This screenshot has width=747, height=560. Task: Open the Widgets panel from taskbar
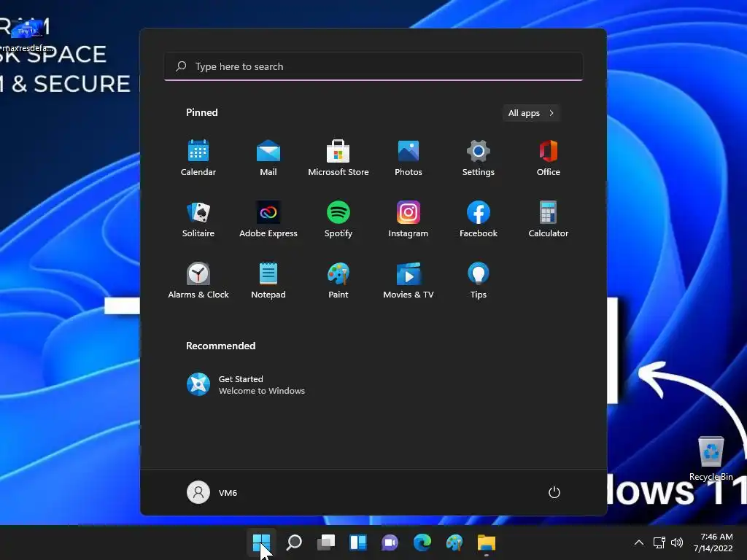point(358,542)
